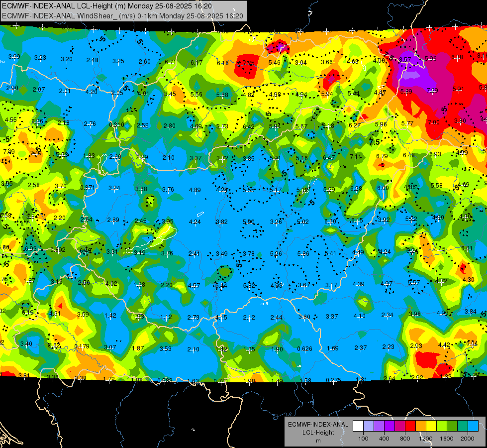Click the 1600 label under the legend
Viewport: 487px width, 448px height.
tap(447, 439)
